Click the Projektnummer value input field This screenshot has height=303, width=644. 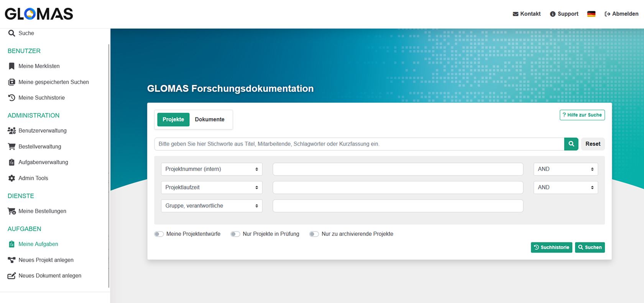[398, 169]
